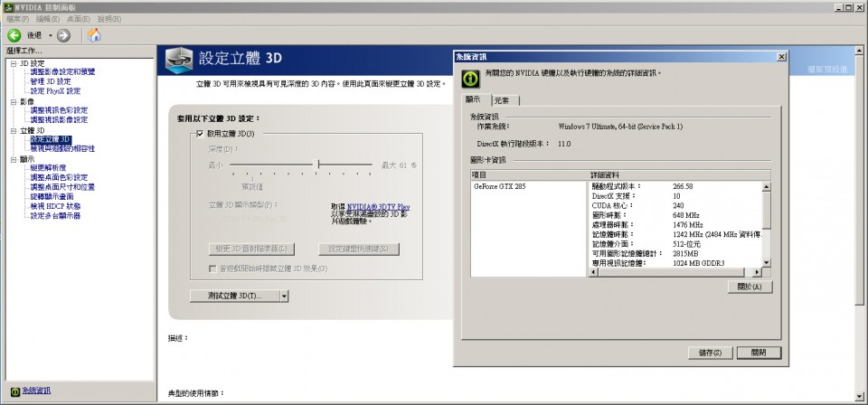The height and width of the screenshot is (405, 868).
Task: Click 記憶體介面 row label
Action: (612, 244)
